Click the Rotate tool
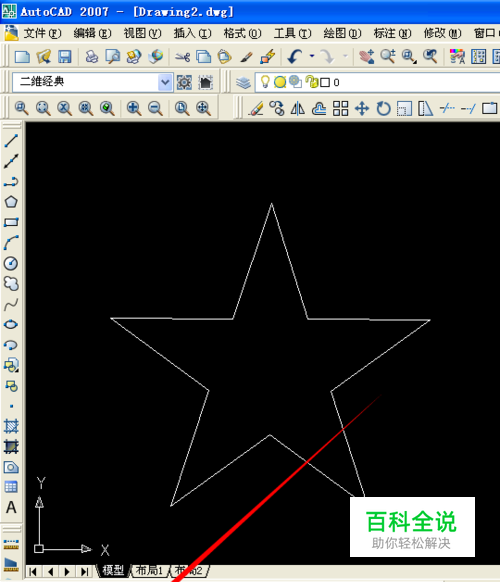The image size is (500, 582). coord(383,109)
